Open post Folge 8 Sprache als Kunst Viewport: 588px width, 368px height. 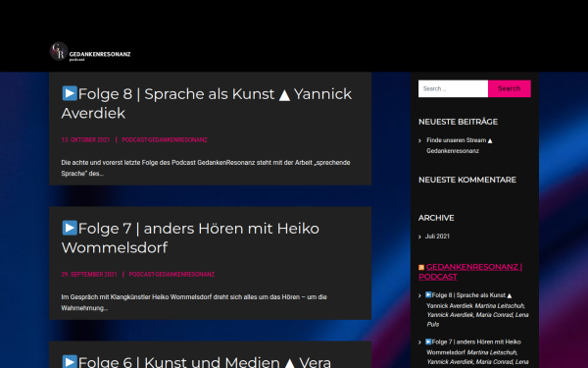click(206, 103)
